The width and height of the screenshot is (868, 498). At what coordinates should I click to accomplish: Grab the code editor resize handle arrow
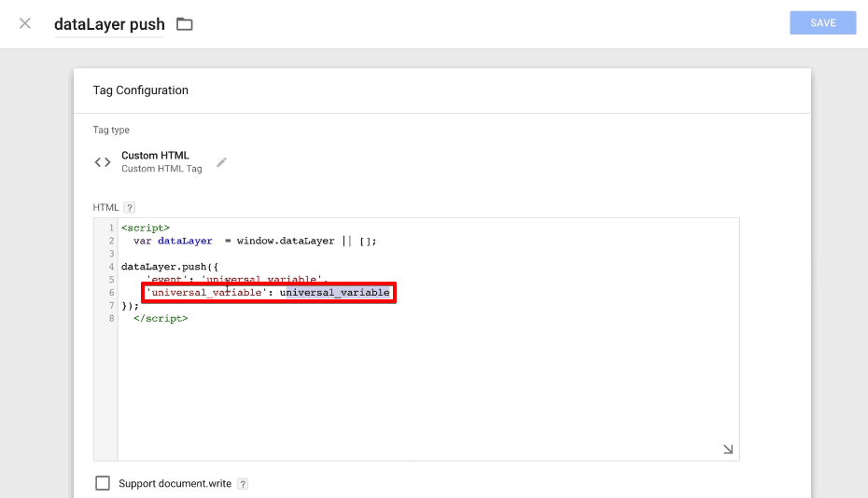click(x=728, y=450)
